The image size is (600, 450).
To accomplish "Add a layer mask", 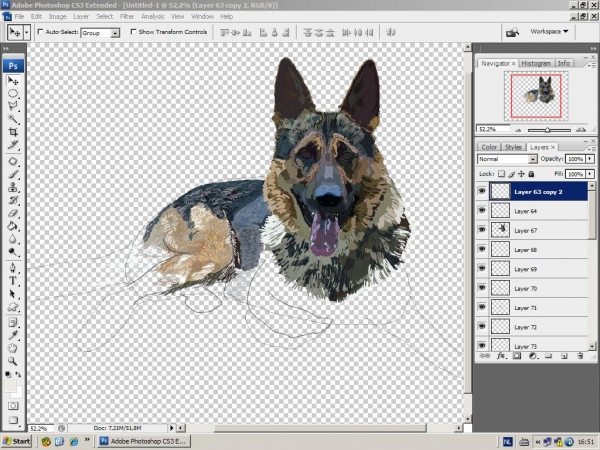I will (517, 356).
